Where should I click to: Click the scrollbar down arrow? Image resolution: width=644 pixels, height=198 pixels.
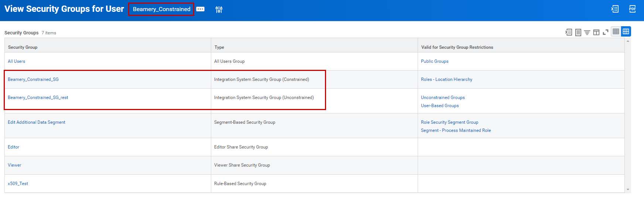pos(628,190)
